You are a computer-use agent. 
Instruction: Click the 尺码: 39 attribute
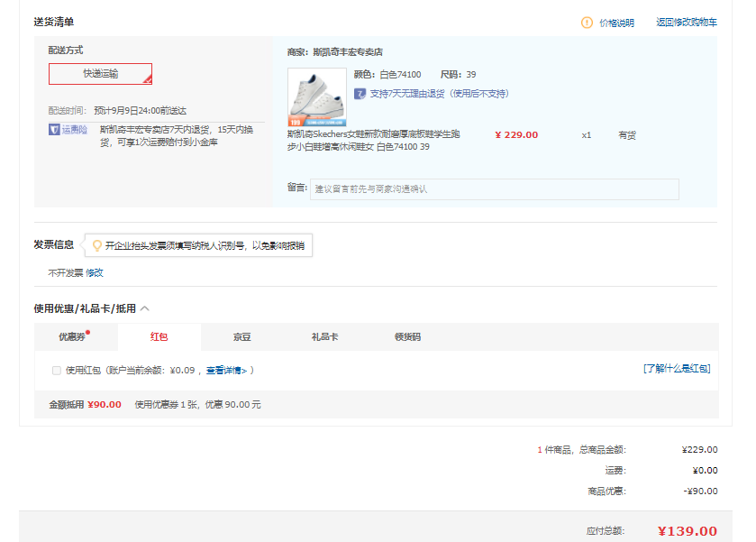(458, 74)
